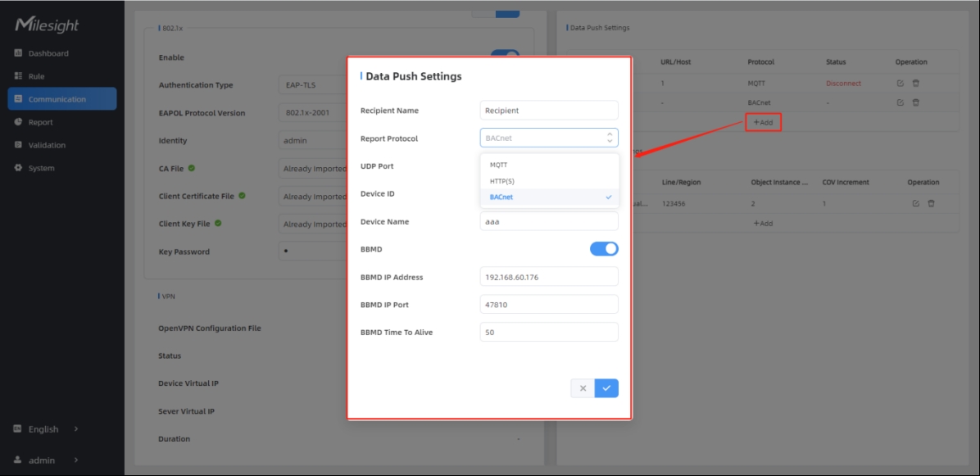This screenshot has width=980, height=476.
Task: Toggle the BBMD switch off
Action: (604, 249)
